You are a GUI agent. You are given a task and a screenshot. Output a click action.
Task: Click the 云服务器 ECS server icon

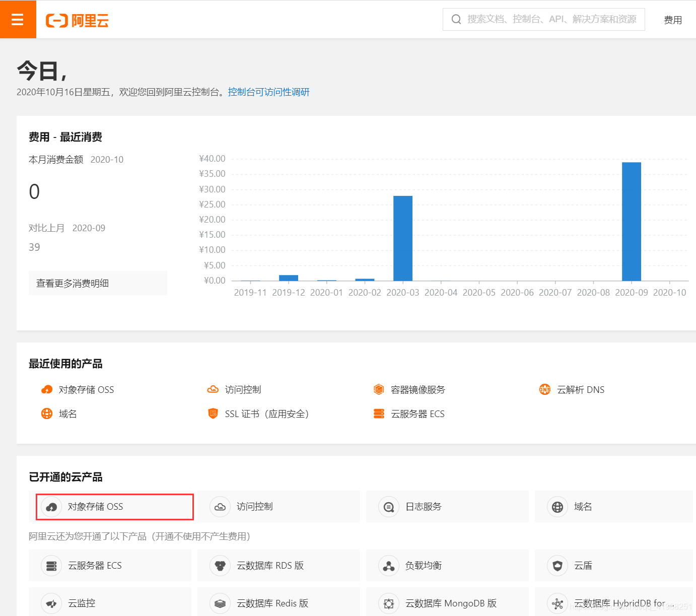coord(379,413)
